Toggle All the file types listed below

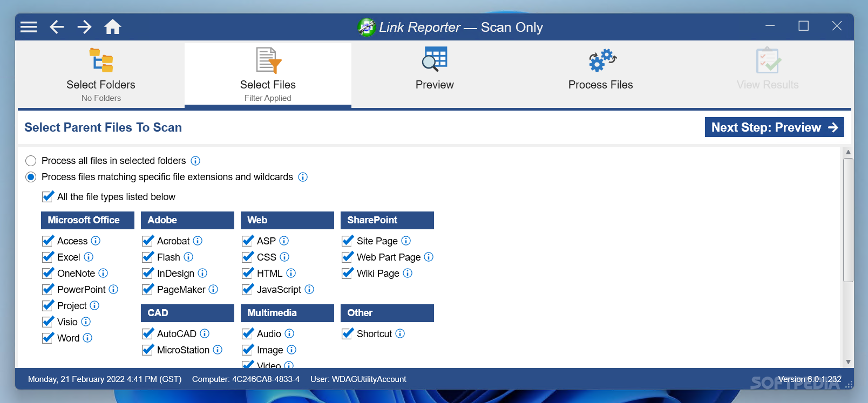click(48, 196)
